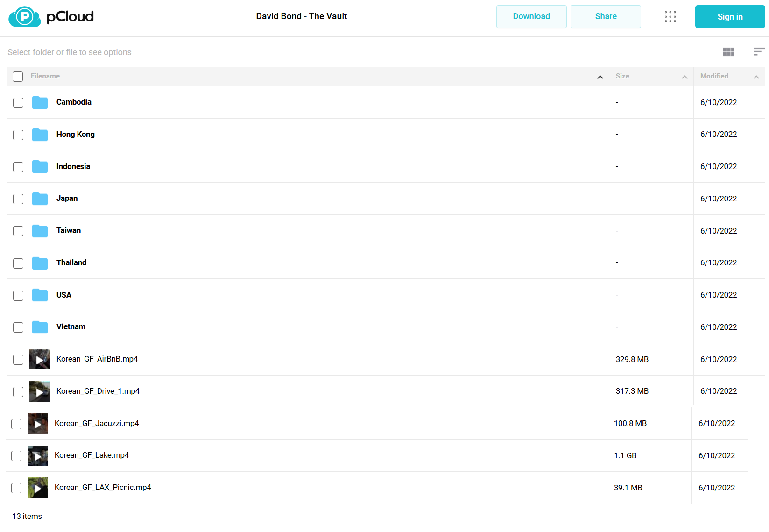Image resolution: width=769 pixels, height=532 pixels.
Task: Open the Japan folder name
Action: (x=67, y=198)
